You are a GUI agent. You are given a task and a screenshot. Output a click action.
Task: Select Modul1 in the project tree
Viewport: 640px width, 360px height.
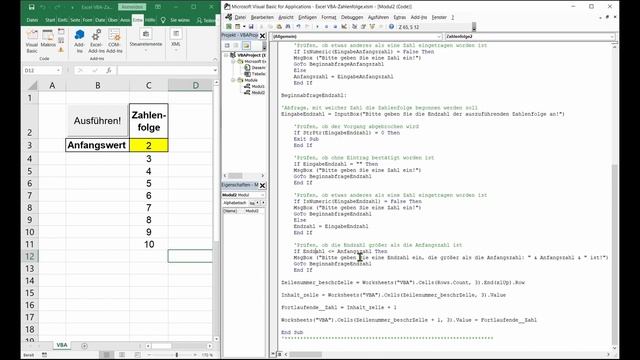coord(255,87)
